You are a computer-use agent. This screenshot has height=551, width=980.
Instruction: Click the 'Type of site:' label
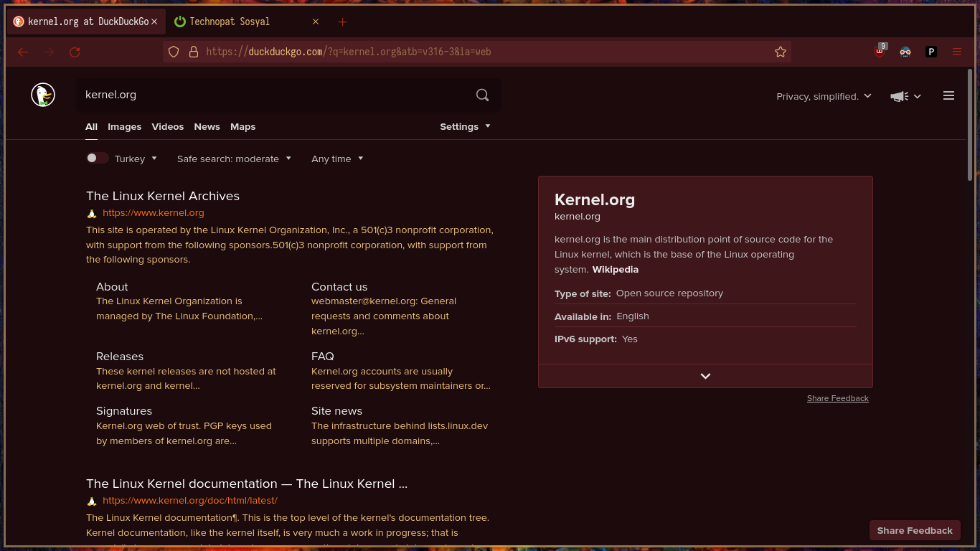583,293
